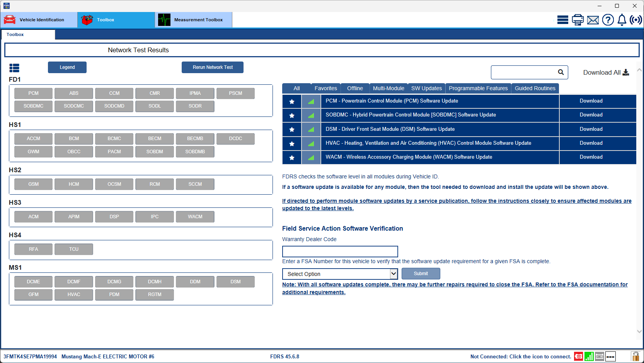Select the TCU module under HS4
644x363 pixels.
[74, 249]
